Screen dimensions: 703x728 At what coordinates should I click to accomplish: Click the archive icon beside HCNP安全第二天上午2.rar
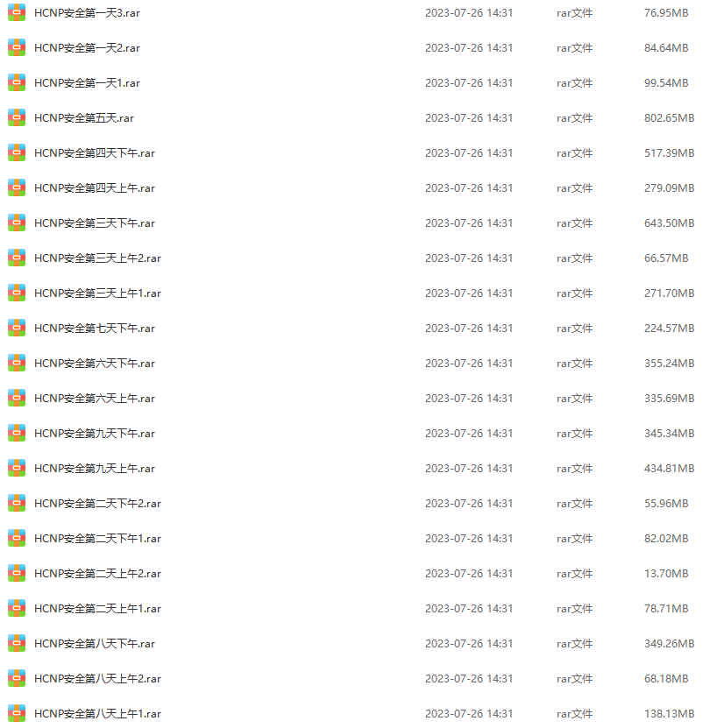tap(17, 574)
